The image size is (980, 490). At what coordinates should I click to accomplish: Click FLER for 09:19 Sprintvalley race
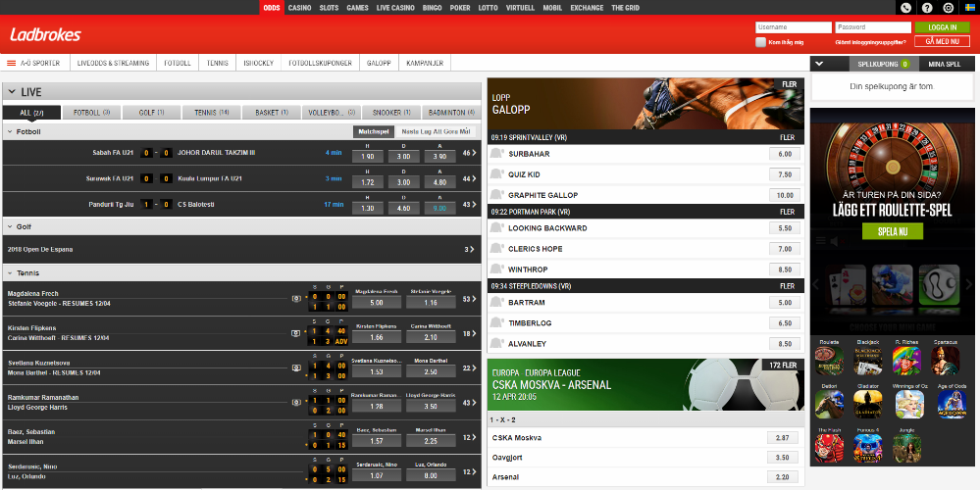pos(787,137)
